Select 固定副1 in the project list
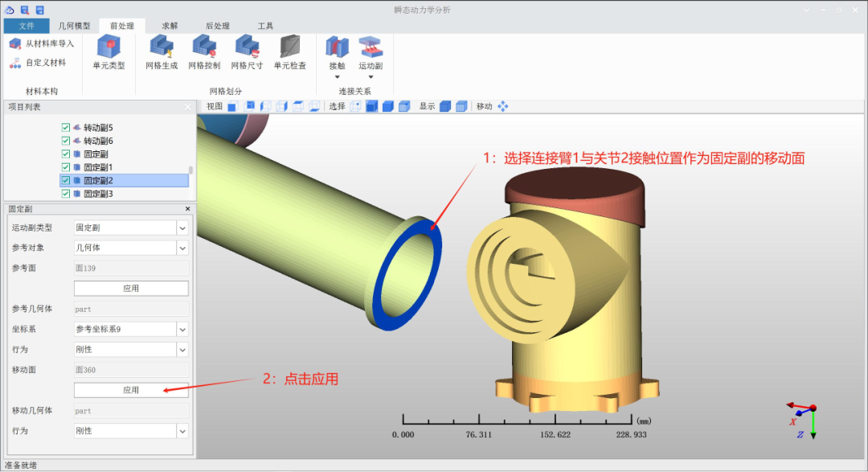 point(99,167)
